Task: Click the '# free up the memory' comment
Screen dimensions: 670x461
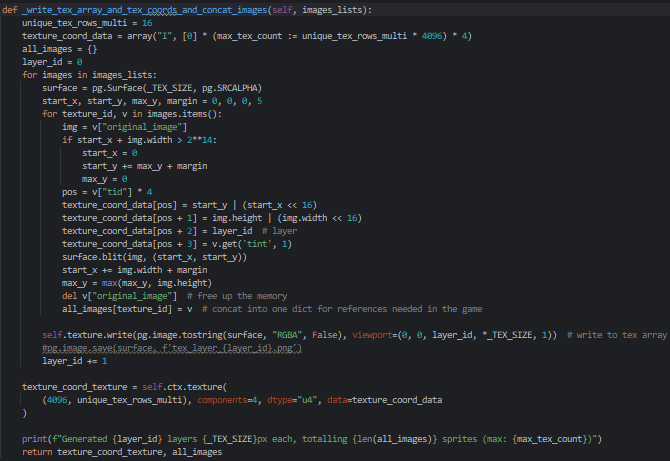Action: [237, 296]
